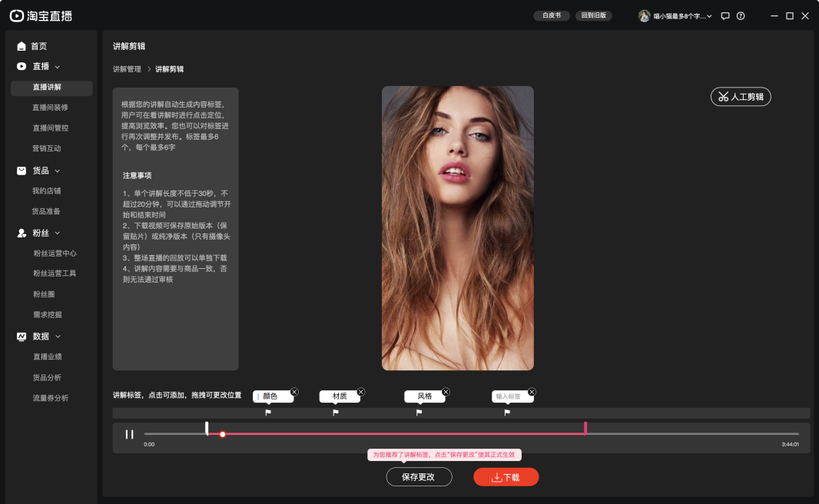
Task: Open 直播间管控 in the sidebar
Action: tap(51, 128)
